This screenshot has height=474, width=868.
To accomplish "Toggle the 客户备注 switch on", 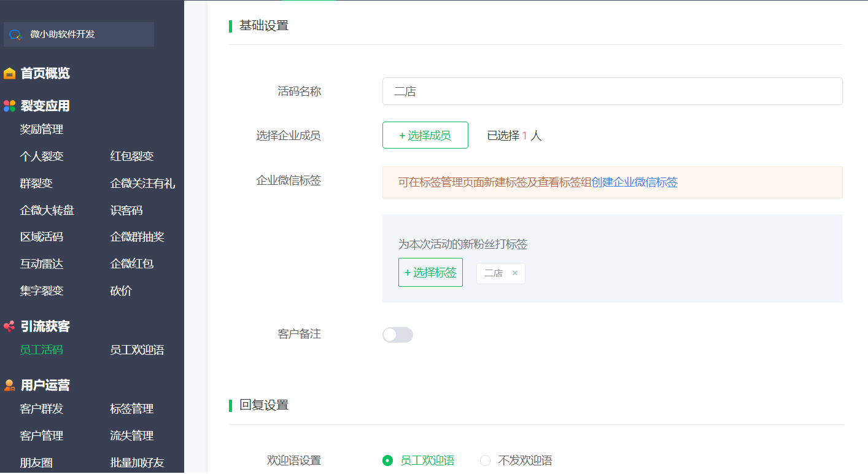I will tap(397, 335).
